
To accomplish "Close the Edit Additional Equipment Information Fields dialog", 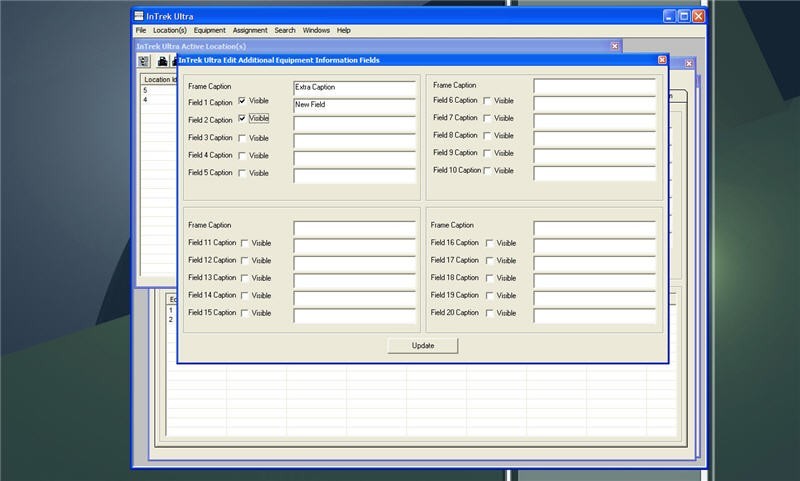I will 662,60.
